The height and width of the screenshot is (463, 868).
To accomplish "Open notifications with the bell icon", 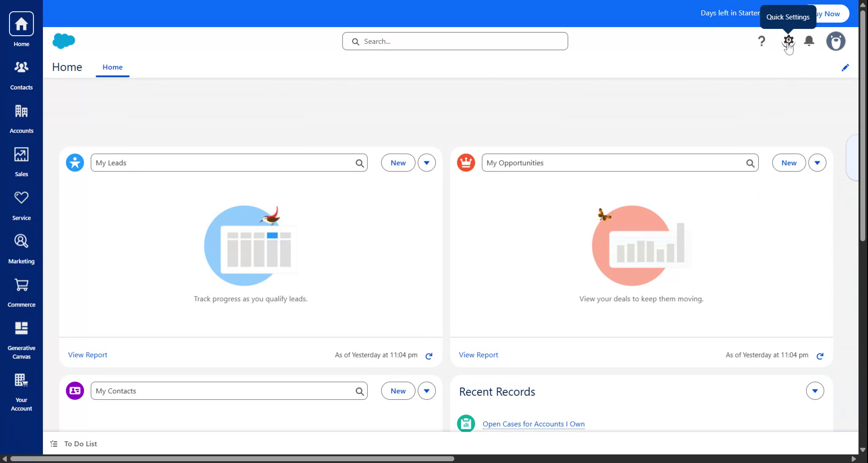I will click(809, 41).
